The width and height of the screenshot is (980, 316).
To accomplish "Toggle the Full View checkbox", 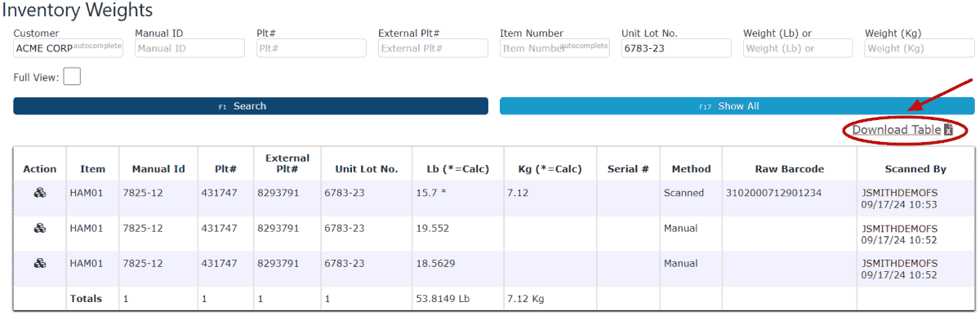I will tap(72, 77).
